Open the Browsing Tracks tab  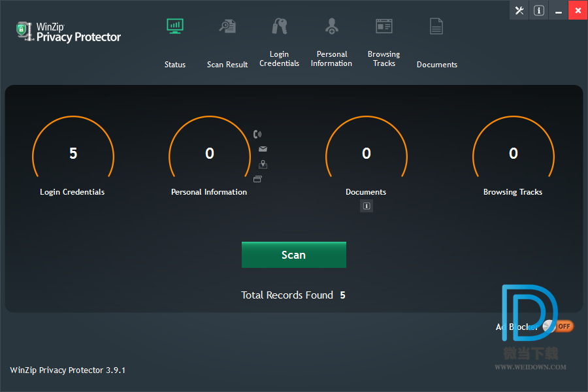[x=384, y=59]
